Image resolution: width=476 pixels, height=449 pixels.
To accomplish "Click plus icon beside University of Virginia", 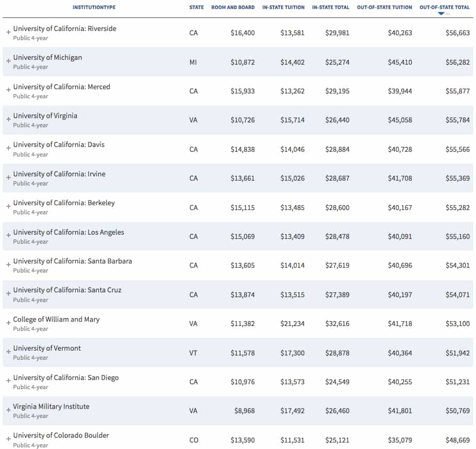I will [9, 119].
